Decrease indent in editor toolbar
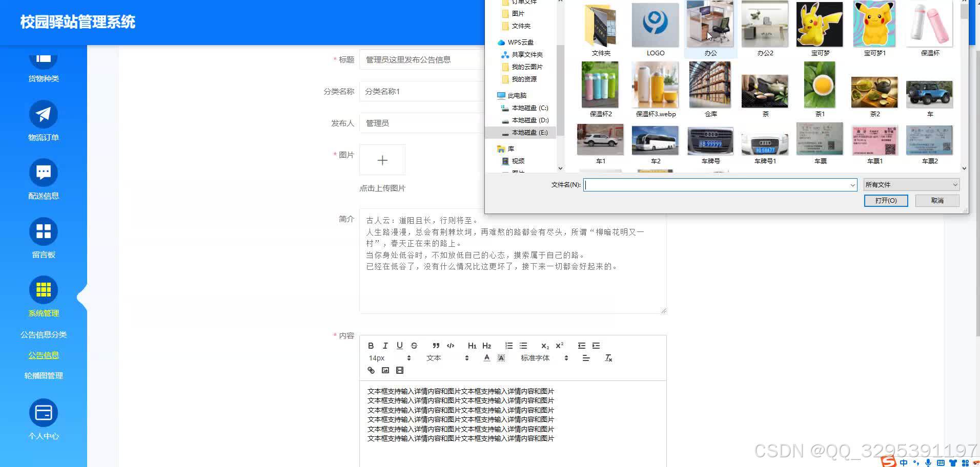The width and height of the screenshot is (980, 467). tap(581, 346)
